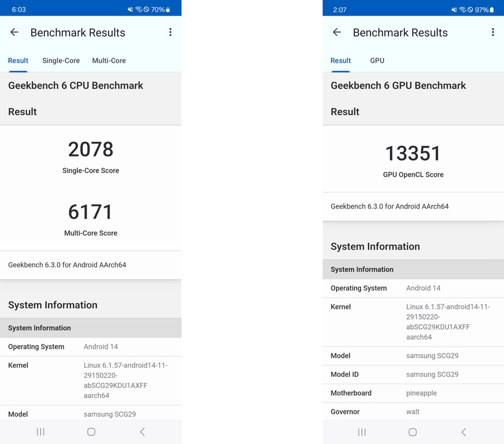Tap the 13351 GPU OpenCL score value

click(x=413, y=154)
